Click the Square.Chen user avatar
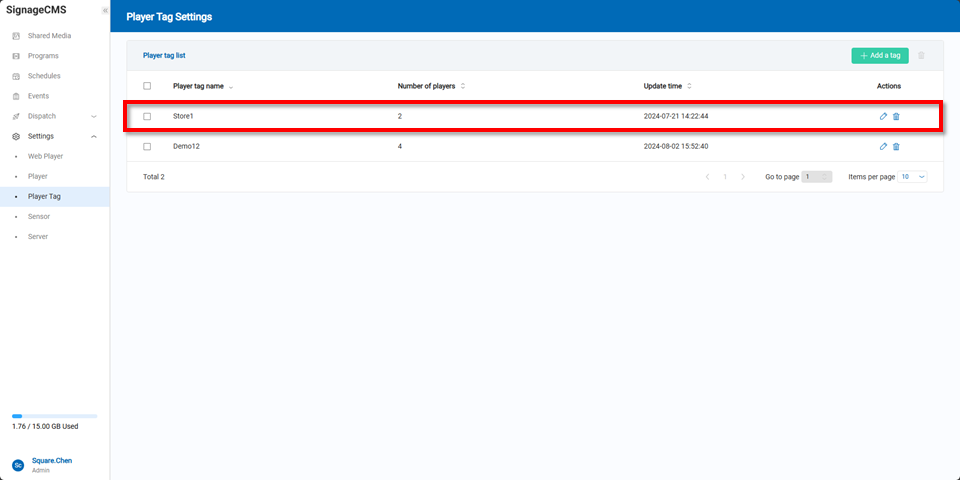The height and width of the screenshot is (480, 960). [18, 465]
